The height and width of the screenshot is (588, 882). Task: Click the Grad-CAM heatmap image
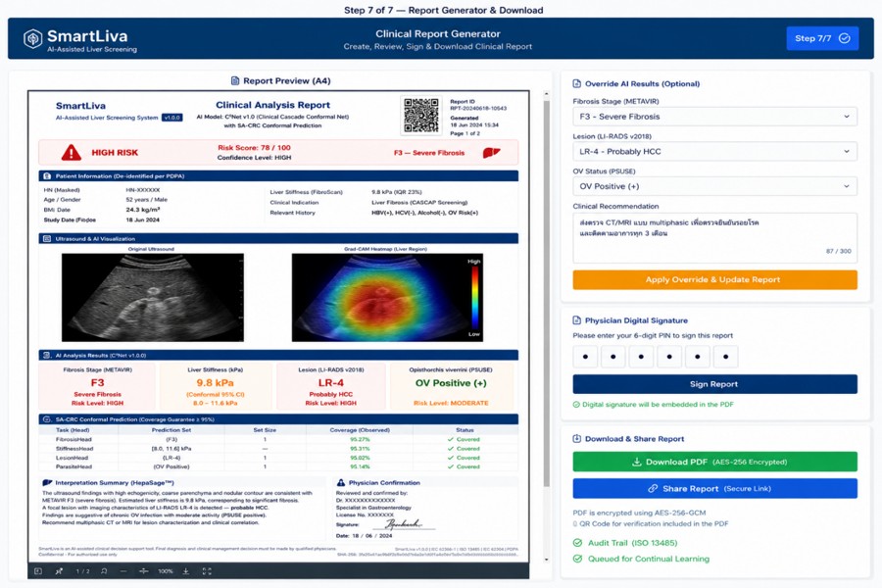click(x=387, y=297)
